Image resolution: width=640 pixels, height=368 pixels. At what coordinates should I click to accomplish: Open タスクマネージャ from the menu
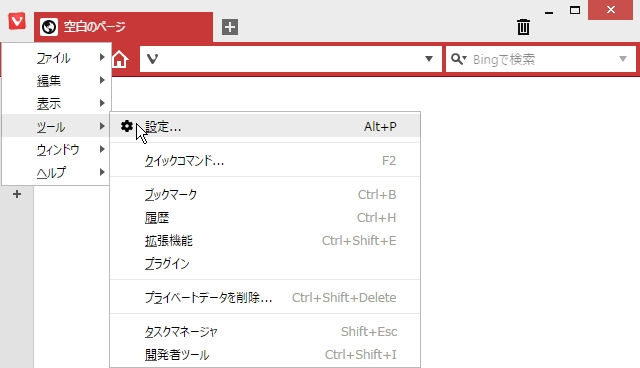pos(265,332)
